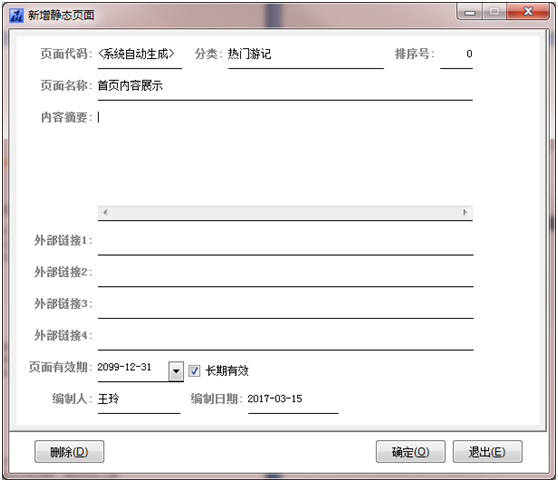Select the 外部链接4 input field
Image resolution: width=558 pixels, height=482 pixels.
(x=285, y=336)
